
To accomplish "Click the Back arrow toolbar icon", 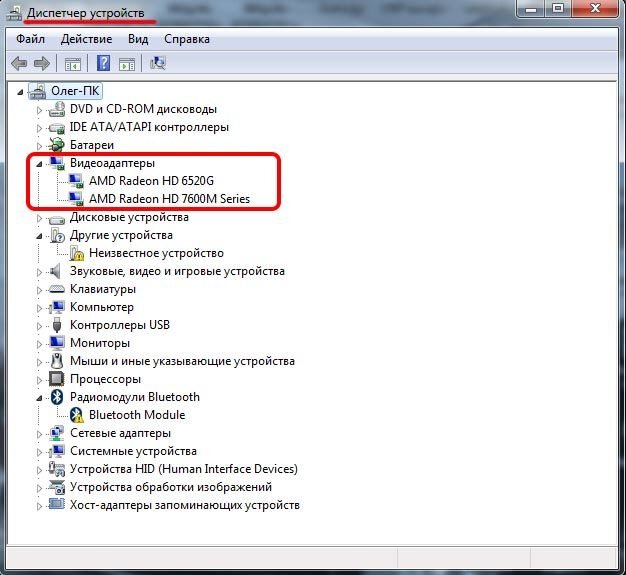I will pos(19,63).
